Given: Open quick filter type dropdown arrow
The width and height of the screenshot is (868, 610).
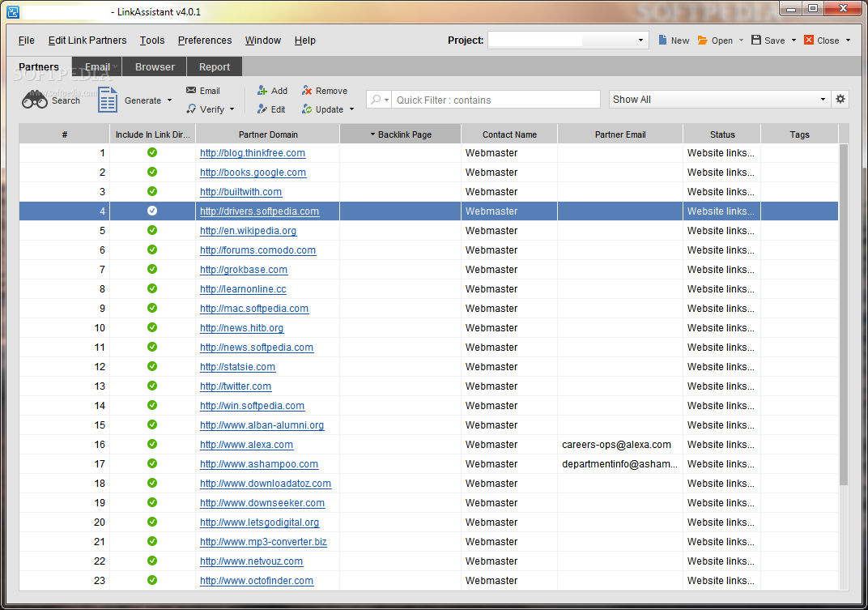Looking at the screenshot, I should (x=386, y=100).
